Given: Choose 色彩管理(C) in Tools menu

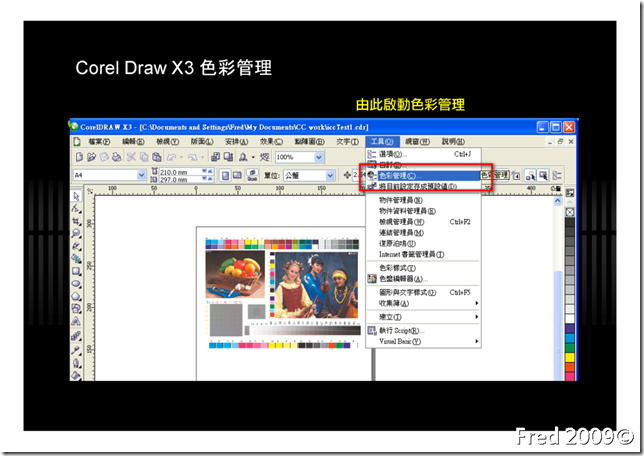Looking at the screenshot, I should pos(423,176).
